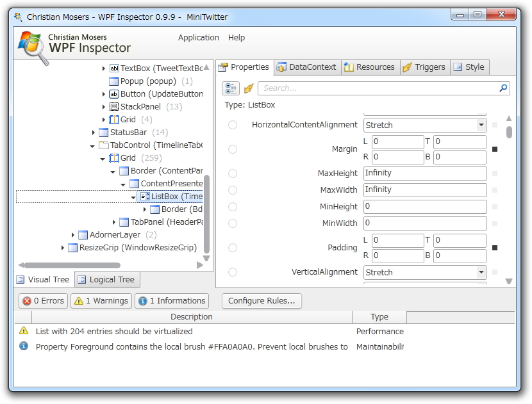Screen dimensions: 532x404
Task: Click the Grid (259) node icon
Action: (113, 158)
